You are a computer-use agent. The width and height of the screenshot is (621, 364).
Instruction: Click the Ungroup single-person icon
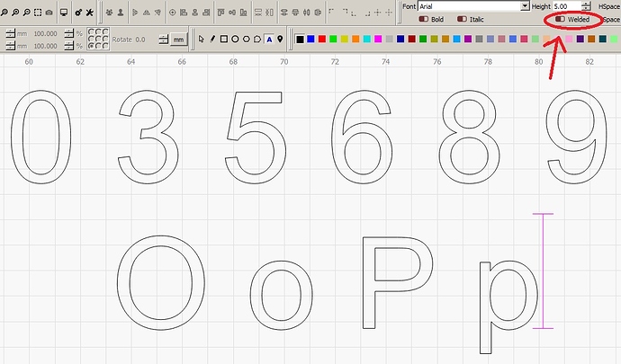[x=121, y=13]
